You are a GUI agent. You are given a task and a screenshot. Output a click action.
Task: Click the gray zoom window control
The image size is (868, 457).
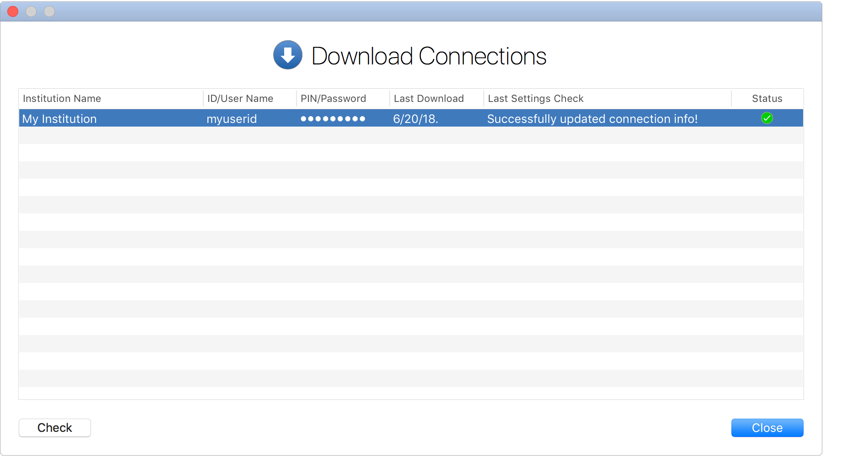click(49, 11)
